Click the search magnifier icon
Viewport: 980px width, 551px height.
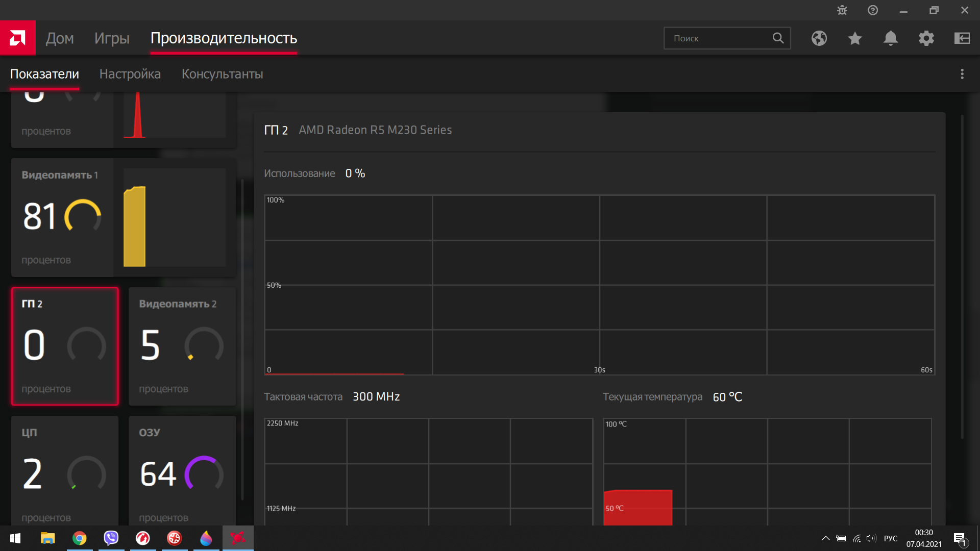point(778,38)
